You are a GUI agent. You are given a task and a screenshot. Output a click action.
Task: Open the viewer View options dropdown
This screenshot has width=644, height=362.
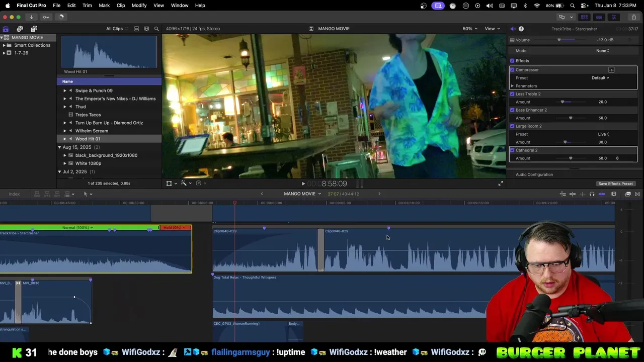click(492, 29)
